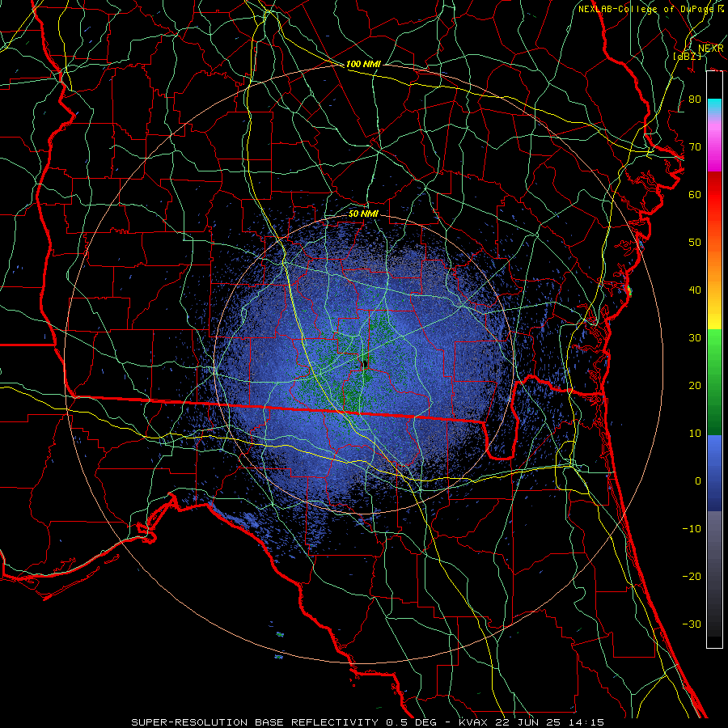The width and height of the screenshot is (728, 728).
Task: Click the NEXR label above the color scale
Action: 710,49
